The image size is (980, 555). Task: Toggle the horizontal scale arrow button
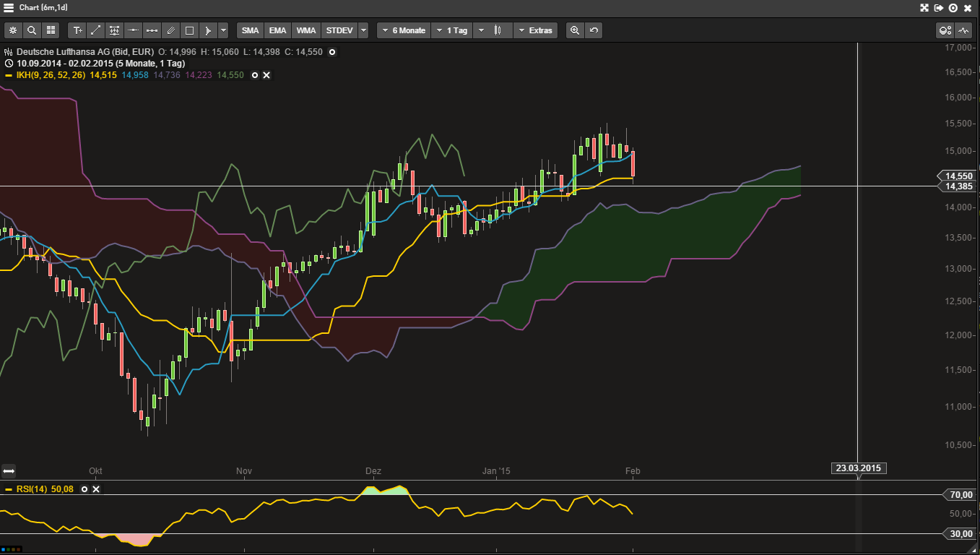coord(9,470)
